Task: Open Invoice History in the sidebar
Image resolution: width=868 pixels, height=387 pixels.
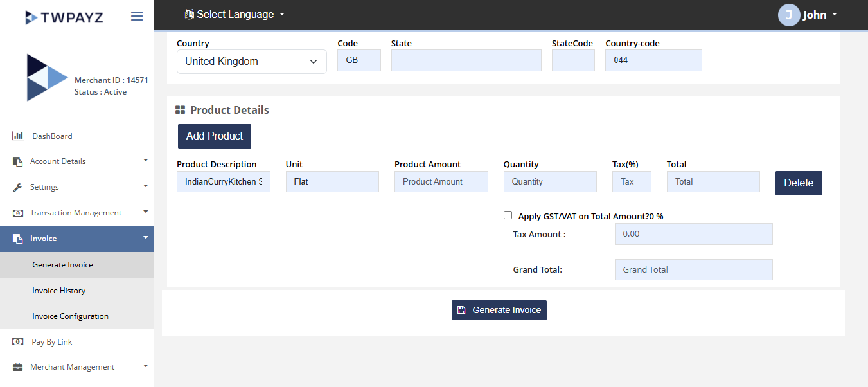Action: (x=59, y=291)
